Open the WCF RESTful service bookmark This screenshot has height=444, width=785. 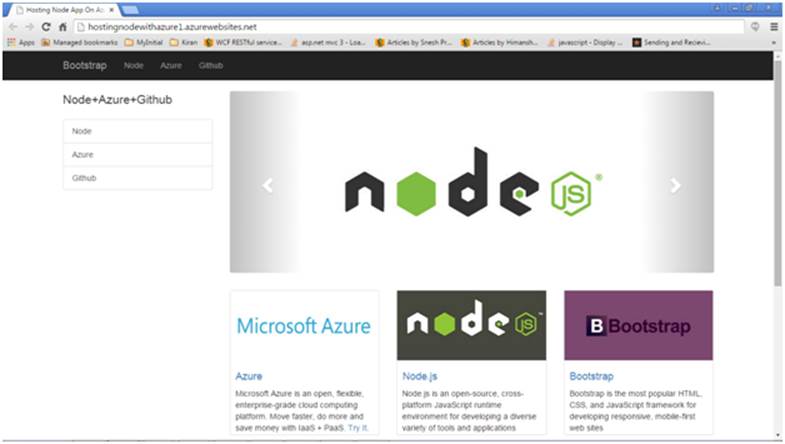tap(243, 43)
